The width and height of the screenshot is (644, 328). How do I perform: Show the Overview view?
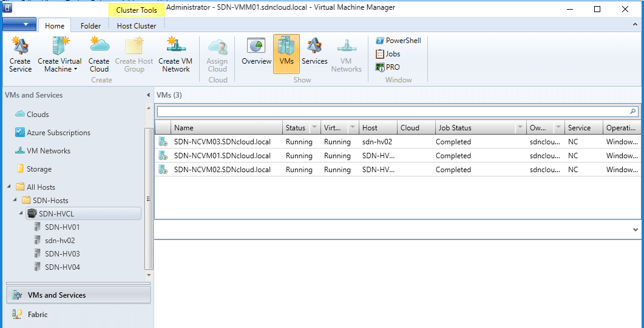(x=256, y=53)
